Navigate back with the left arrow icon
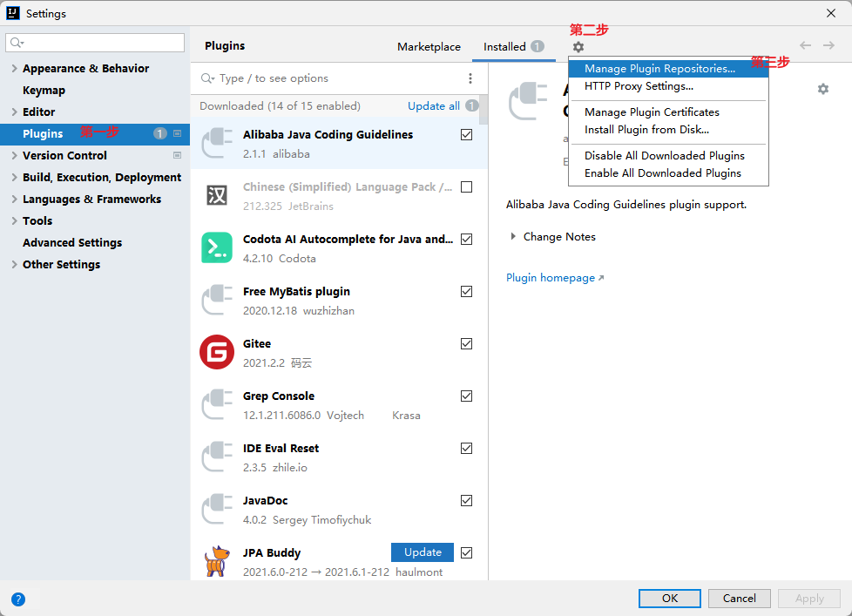The image size is (852, 616). coord(805,46)
